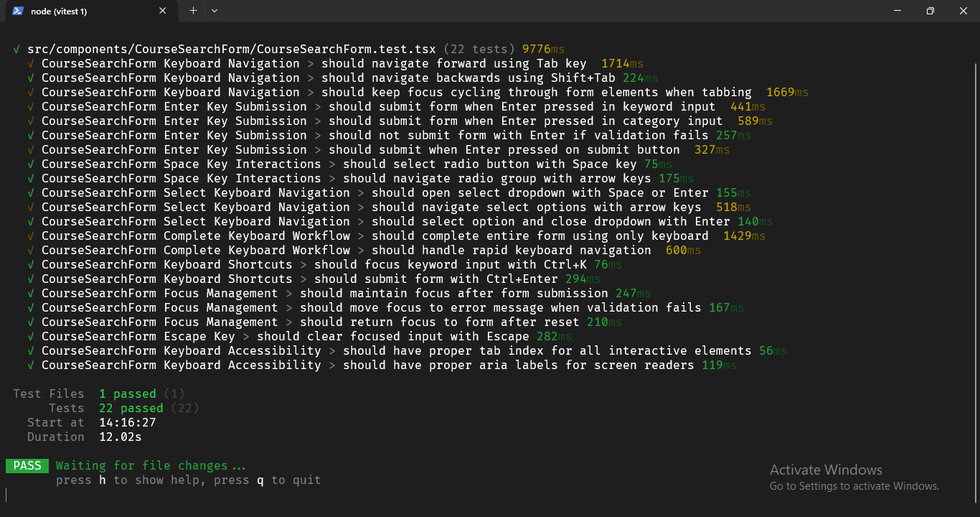Viewport: 980px width, 517px height.
Task: Click the Activate Windows watermark text
Action: tap(826, 470)
